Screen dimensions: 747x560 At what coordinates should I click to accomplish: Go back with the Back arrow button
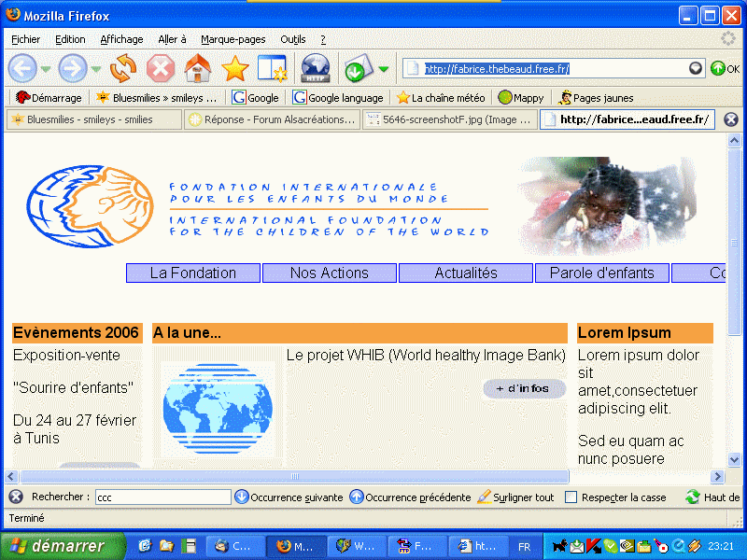pyautogui.click(x=21, y=68)
